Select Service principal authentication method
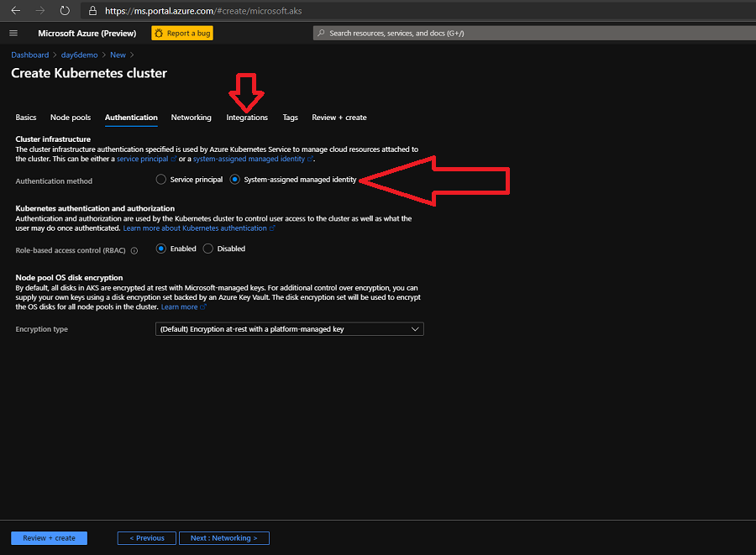The image size is (756, 555). 161,180
